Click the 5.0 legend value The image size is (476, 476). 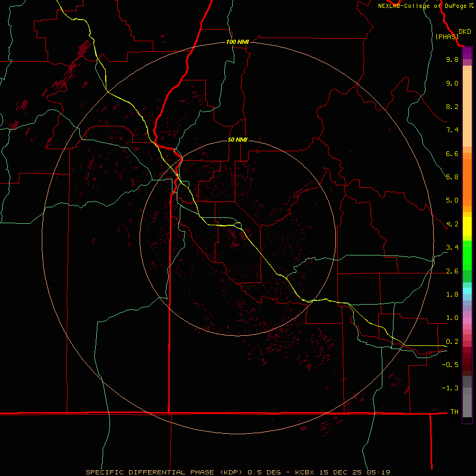point(452,200)
